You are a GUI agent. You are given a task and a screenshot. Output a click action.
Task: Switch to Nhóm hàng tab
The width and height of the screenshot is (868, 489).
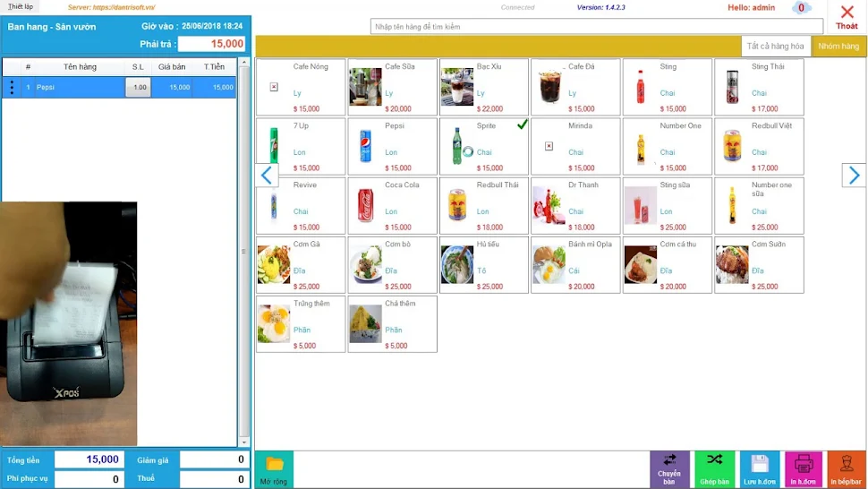tap(838, 46)
